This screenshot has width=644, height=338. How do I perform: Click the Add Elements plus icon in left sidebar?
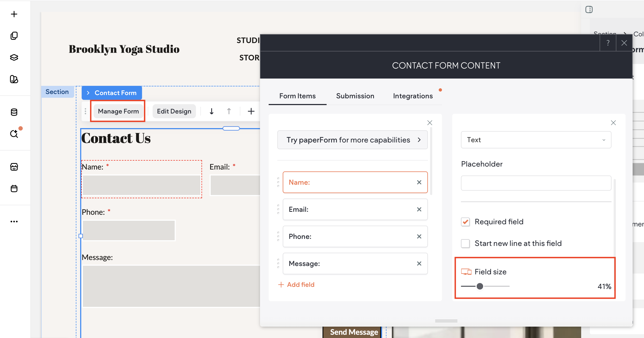[x=14, y=14]
